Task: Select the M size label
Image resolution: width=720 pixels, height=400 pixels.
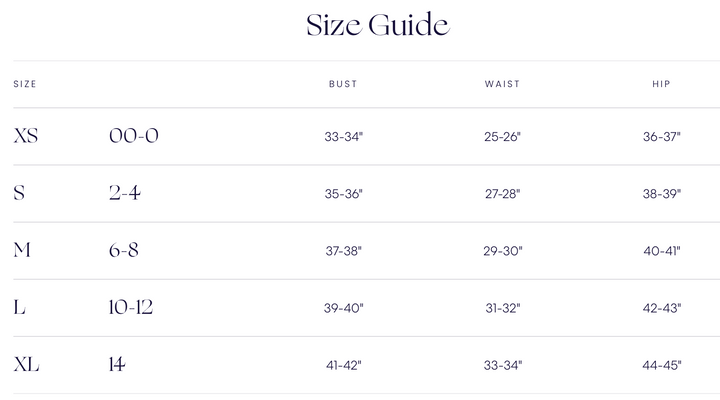Action: coord(22,250)
